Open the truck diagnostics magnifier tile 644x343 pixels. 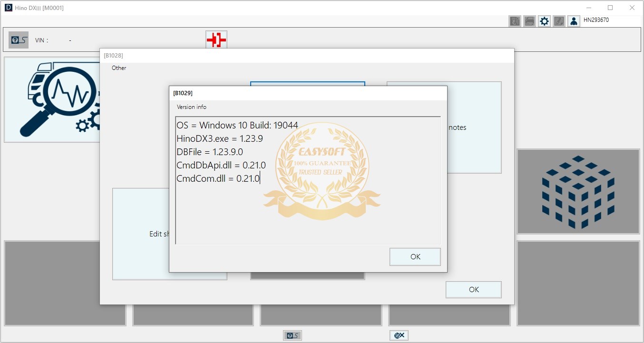[52, 100]
